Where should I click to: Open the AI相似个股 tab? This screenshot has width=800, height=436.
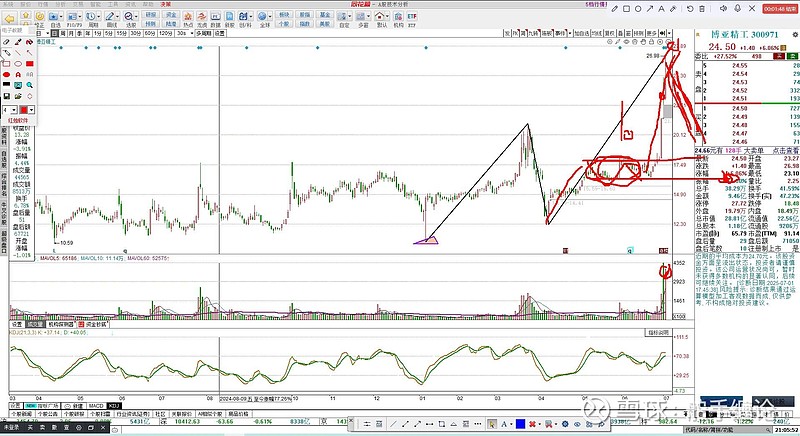tap(210, 414)
